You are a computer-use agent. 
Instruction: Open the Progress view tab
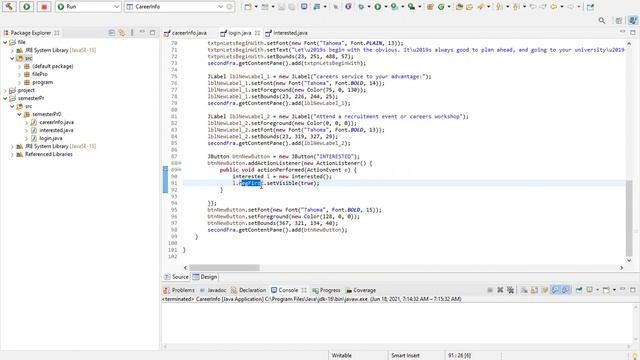[x=326, y=290]
